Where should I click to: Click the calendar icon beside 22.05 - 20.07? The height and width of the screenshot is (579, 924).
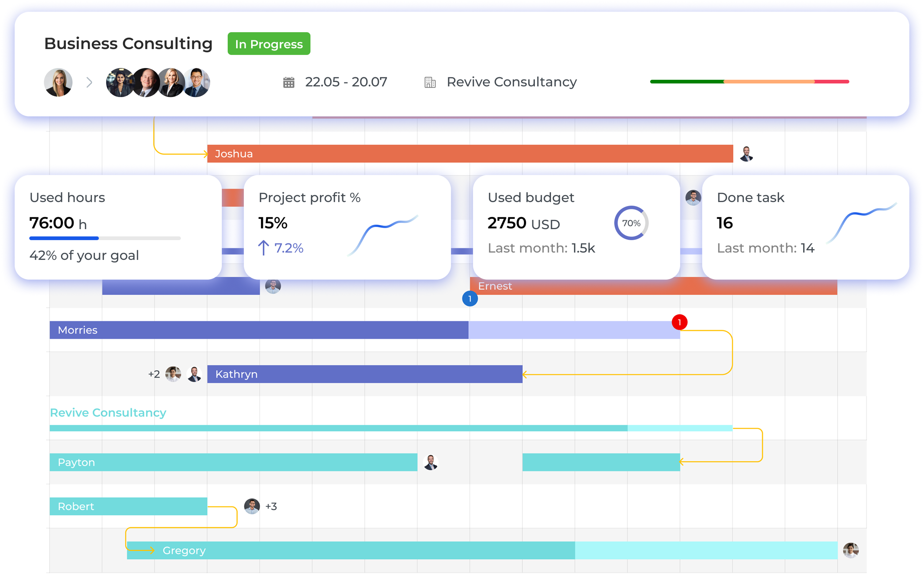pyautogui.click(x=289, y=82)
